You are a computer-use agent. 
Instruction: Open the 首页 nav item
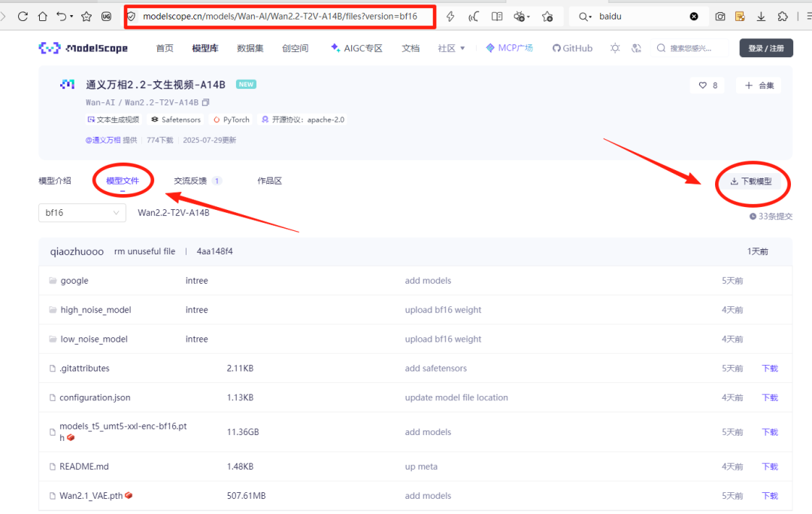pos(165,48)
